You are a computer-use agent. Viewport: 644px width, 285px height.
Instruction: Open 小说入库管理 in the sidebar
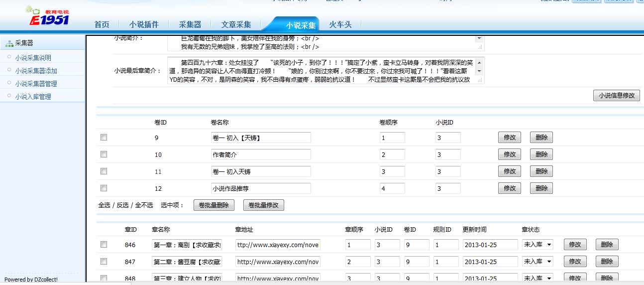[33, 97]
